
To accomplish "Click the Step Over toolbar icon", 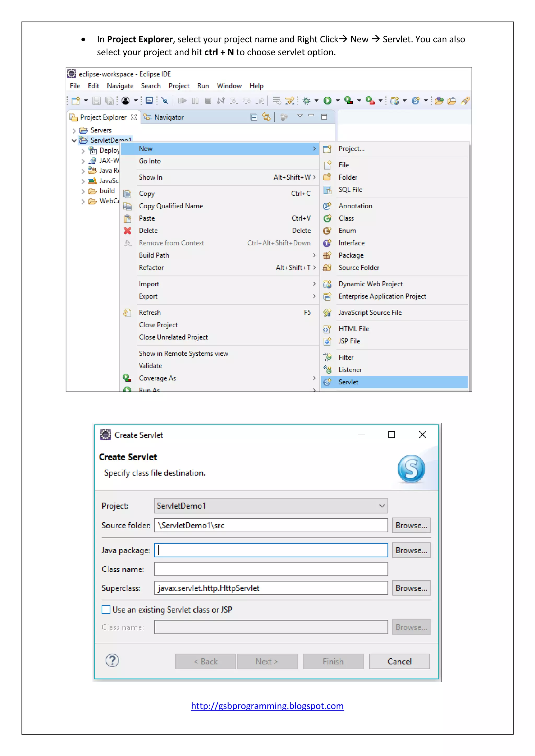I will pyautogui.click(x=247, y=101).
